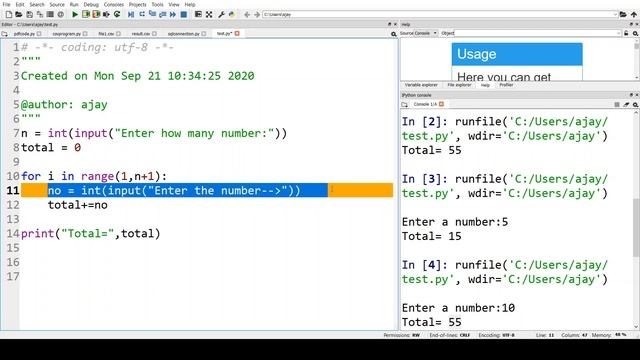This screenshot has height=360, width=640.
Task: Click the Run selection icon
Action: 106,15
